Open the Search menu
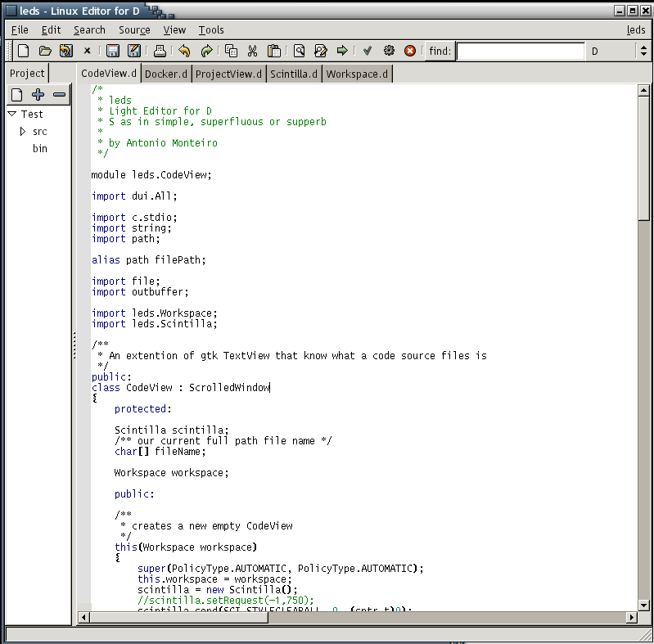This screenshot has height=644, width=654. point(89,30)
